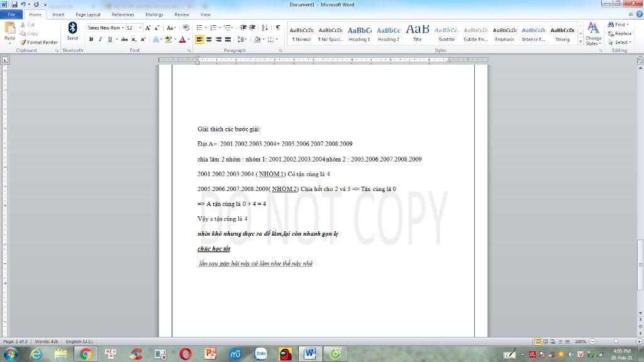This screenshot has width=644, height=362.
Task: Open Opera browser from taskbar
Action: pos(186,354)
